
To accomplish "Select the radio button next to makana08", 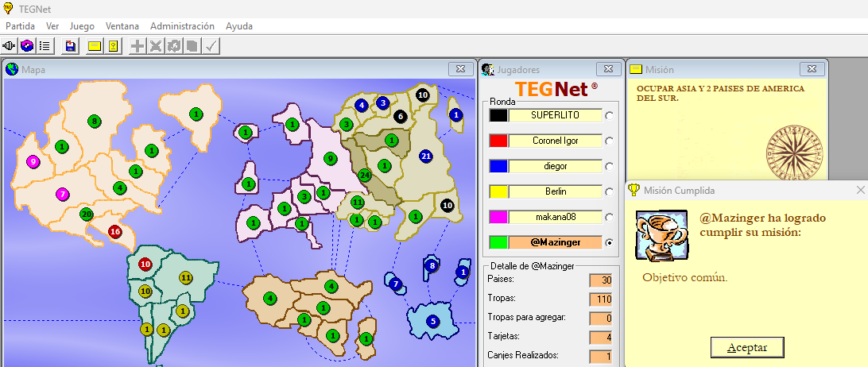I will [609, 217].
